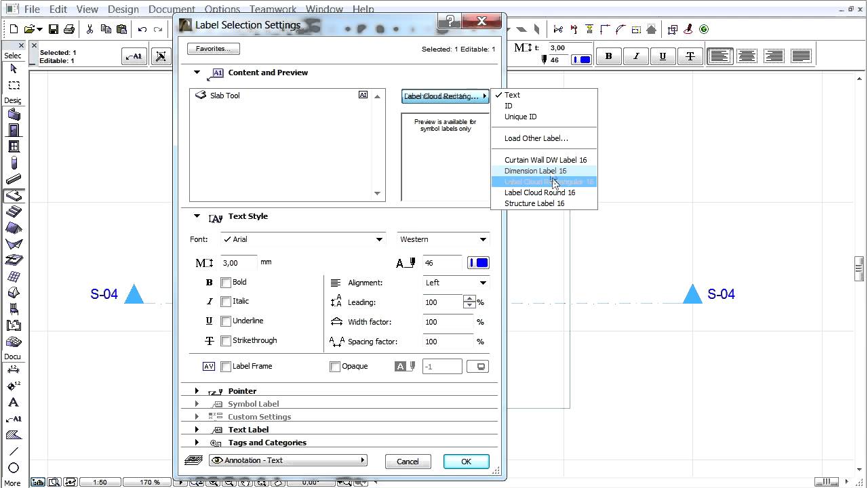Select the Door tool
This screenshot has width=868, height=488.
click(14, 130)
